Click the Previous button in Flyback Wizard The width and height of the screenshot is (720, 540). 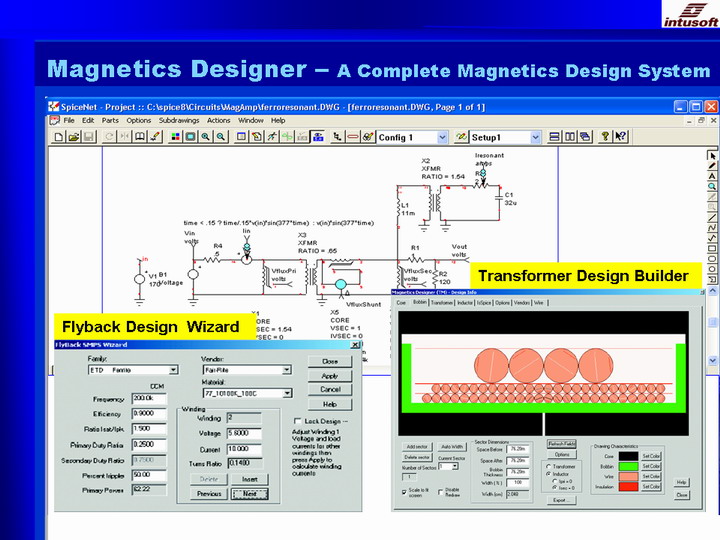(209, 494)
